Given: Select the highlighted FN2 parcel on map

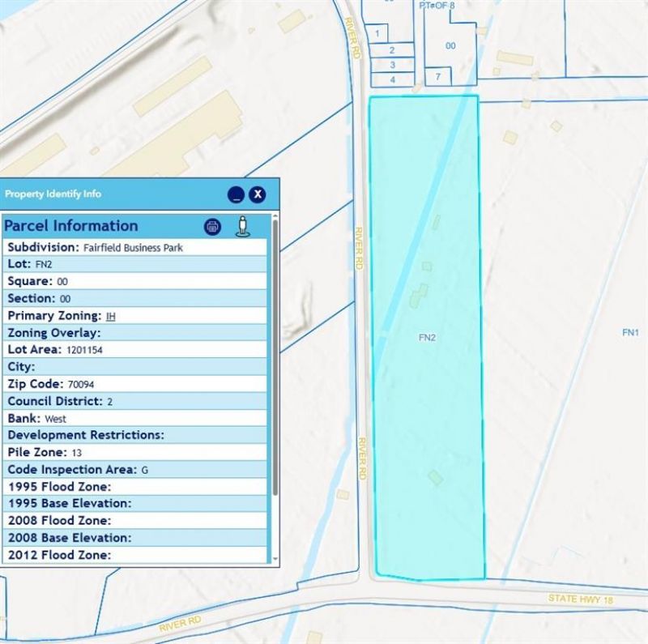Looking at the screenshot, I should click(x=427, y=338).
